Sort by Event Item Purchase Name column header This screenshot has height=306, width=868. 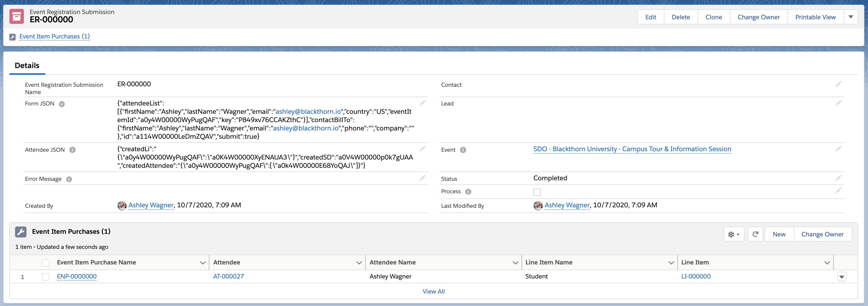96,263
